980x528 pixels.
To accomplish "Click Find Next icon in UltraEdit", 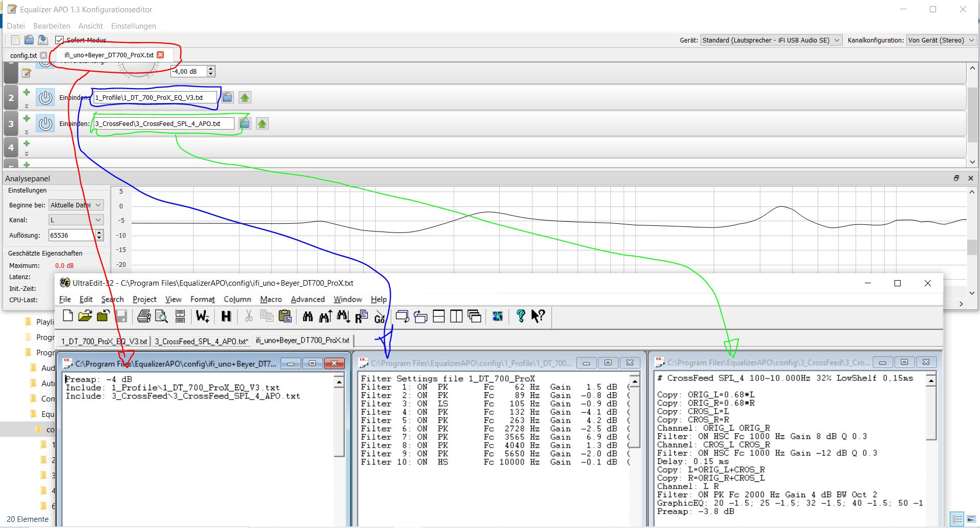I will tap(343, 316).
